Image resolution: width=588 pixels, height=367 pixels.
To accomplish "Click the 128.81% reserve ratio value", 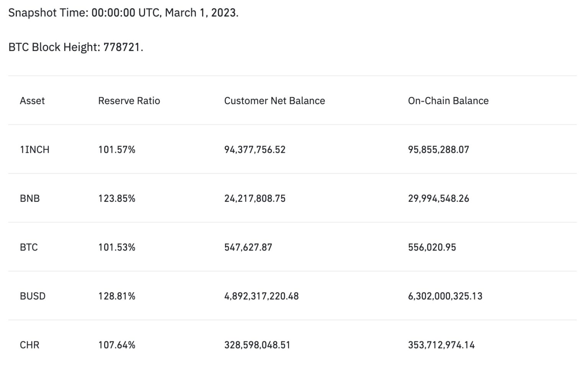I will (117, 296).
